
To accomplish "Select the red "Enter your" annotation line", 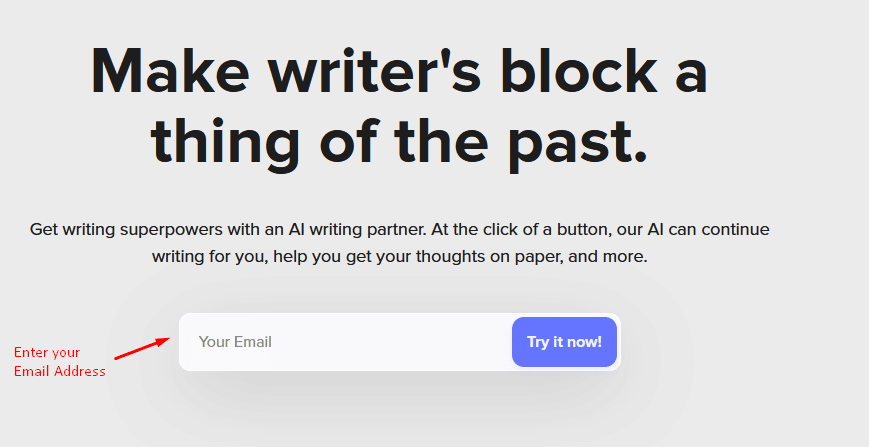I will (47, 353).
